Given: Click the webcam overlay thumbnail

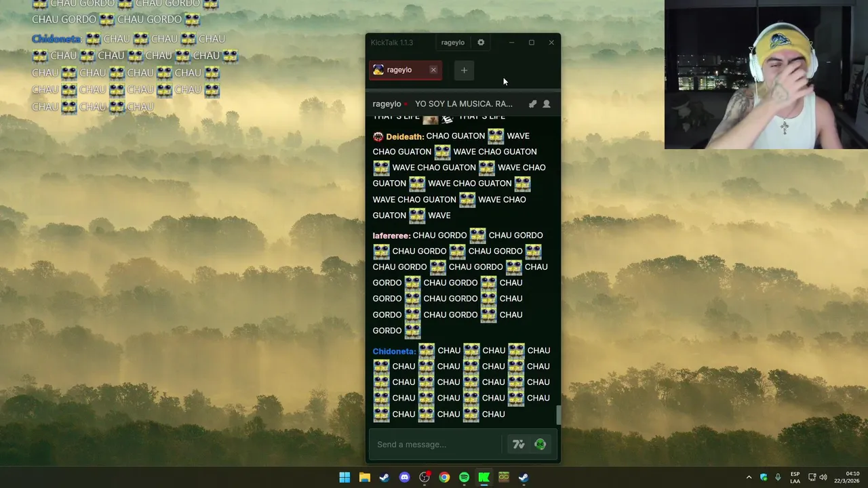Looking at the screenshot, I should coord(766,75).
